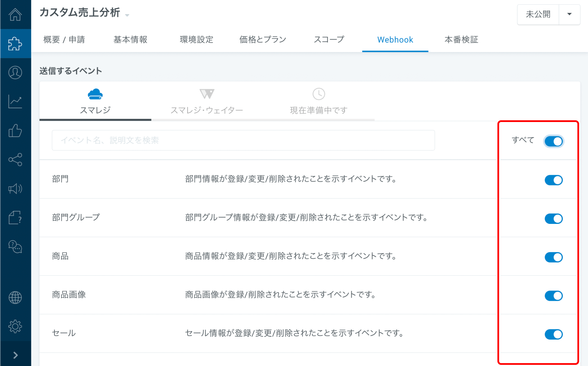Click the event name search field
This screenshot has height=366, width=588.
point(243,140)
